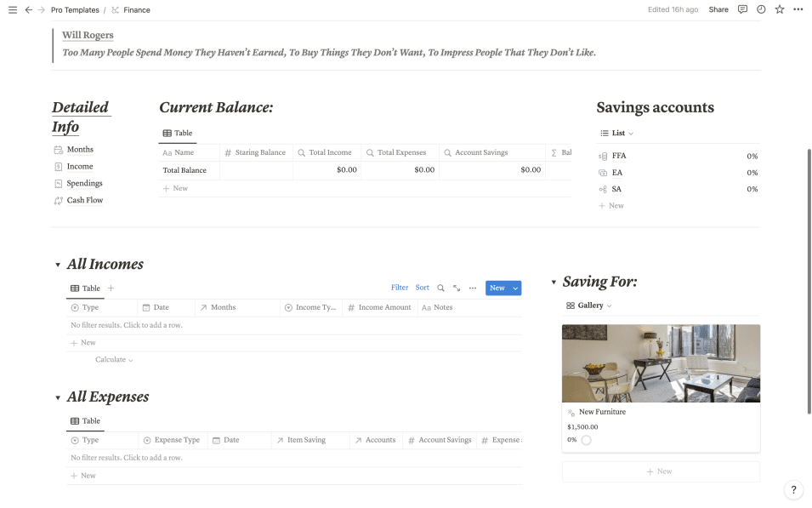Click the Account Savings header in Current Balance
The height and width of the screenshot is (508, 812).
[x=492, y=152]
